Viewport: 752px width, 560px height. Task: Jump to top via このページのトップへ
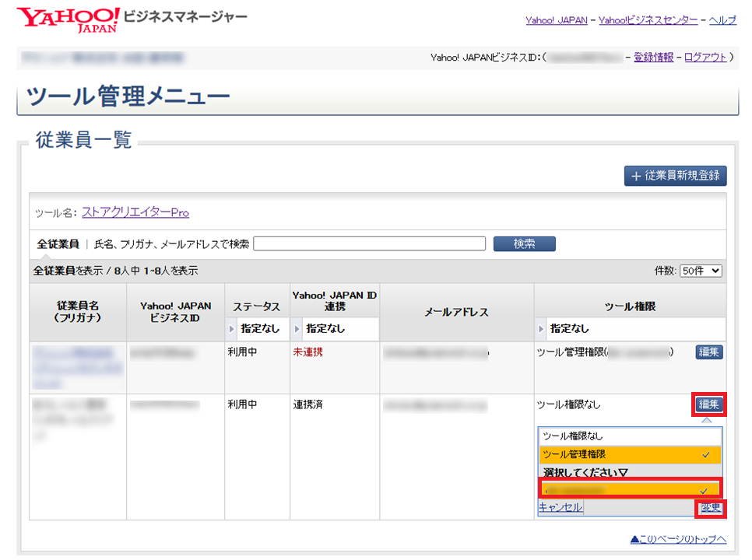point(678,540)
